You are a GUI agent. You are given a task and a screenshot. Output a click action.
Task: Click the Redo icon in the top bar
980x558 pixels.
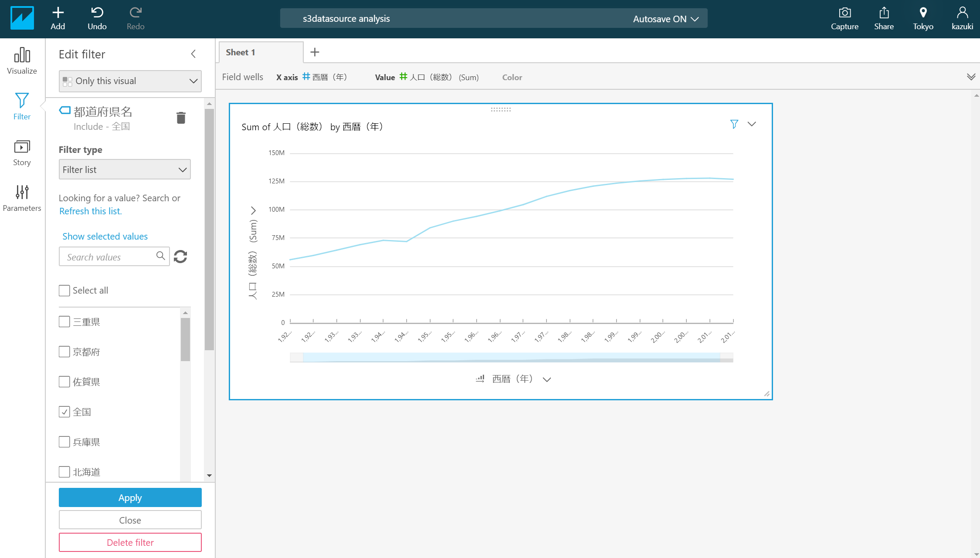coord(135,17)
